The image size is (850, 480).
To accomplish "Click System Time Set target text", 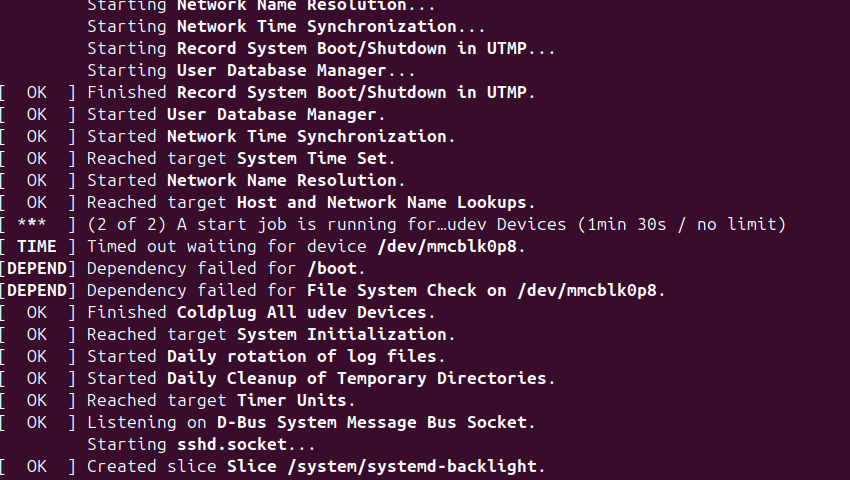I will pyautogui.click(x=316, y=158).
